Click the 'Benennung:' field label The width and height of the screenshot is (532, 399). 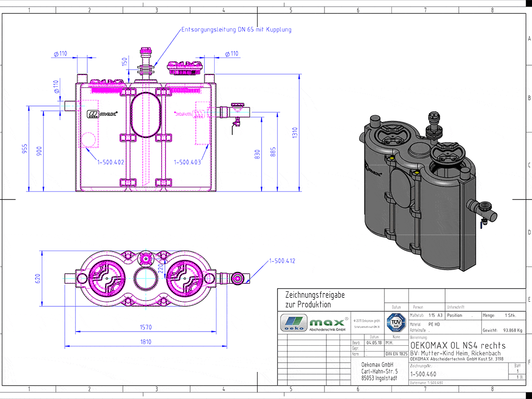click(x=418, y=338)
